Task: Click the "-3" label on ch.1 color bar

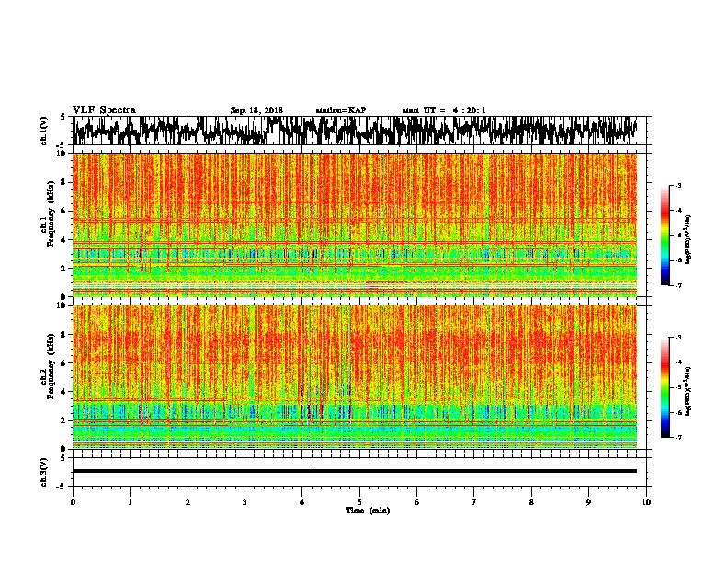Action: pyautogui.click(x=677, y=185)
